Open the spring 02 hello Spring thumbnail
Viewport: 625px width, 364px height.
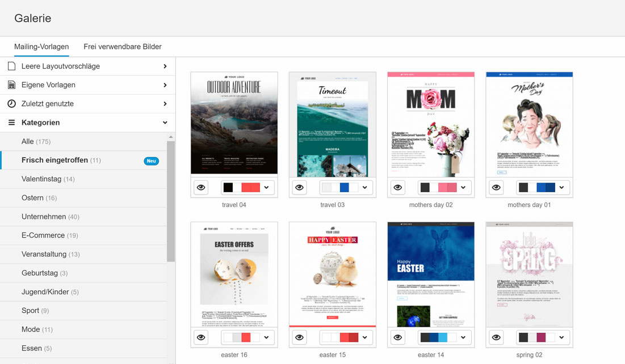click(x=529, y=274)
